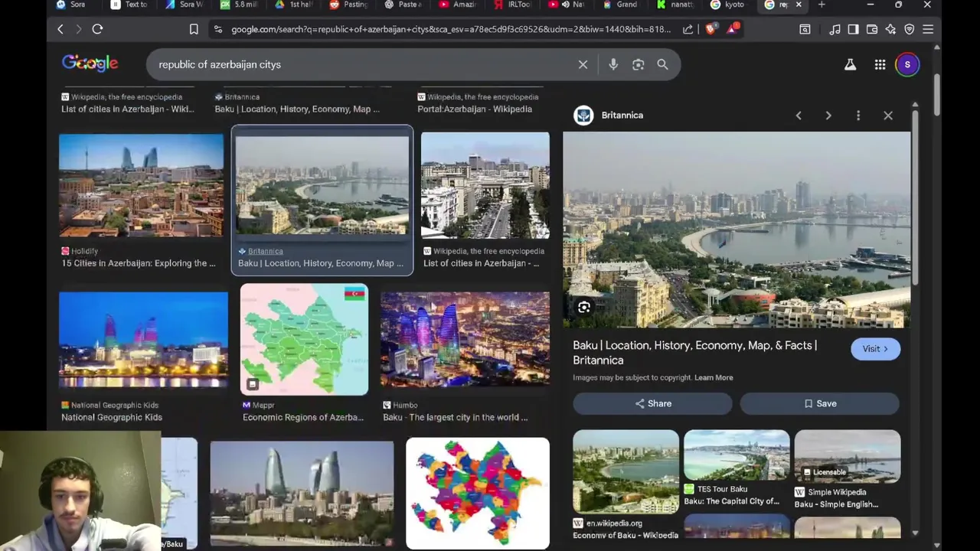Open the Brave Shields lion icon

coord(710,29)
